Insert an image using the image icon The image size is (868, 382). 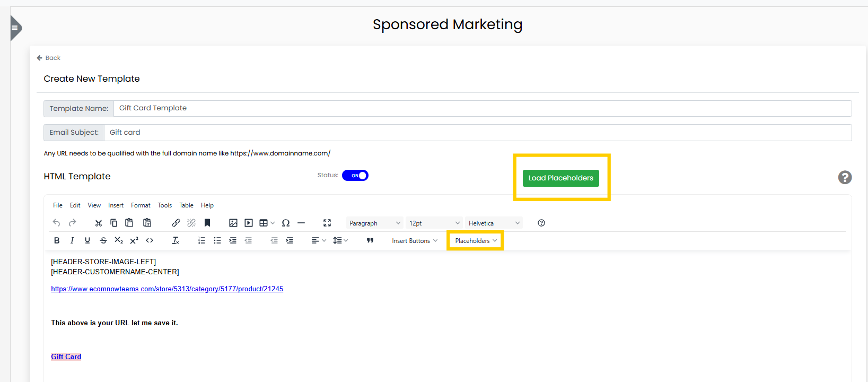point(233,223)
